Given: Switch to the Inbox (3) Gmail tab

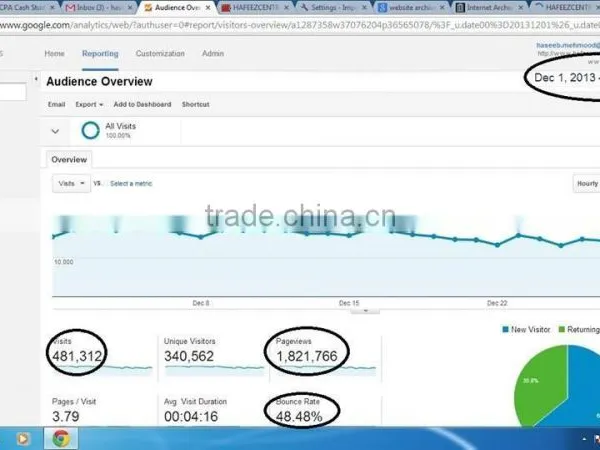Looking at the screenshot, I should pyautogui.click(x=99, y=7).
